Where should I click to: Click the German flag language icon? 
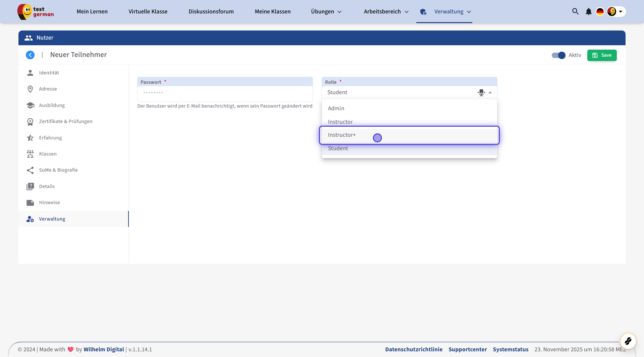coord(600,12)
